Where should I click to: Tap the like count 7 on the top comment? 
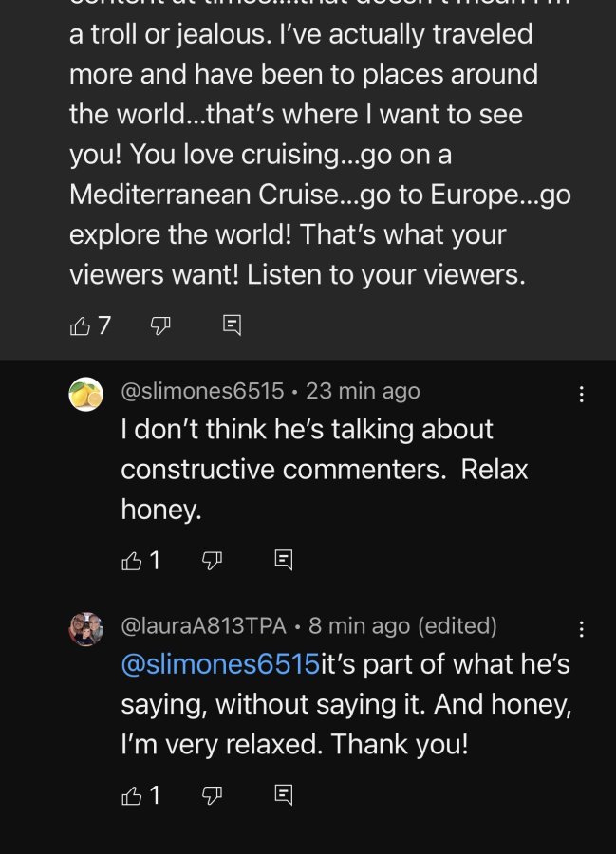pyautogui.click(x=105, y=325)
